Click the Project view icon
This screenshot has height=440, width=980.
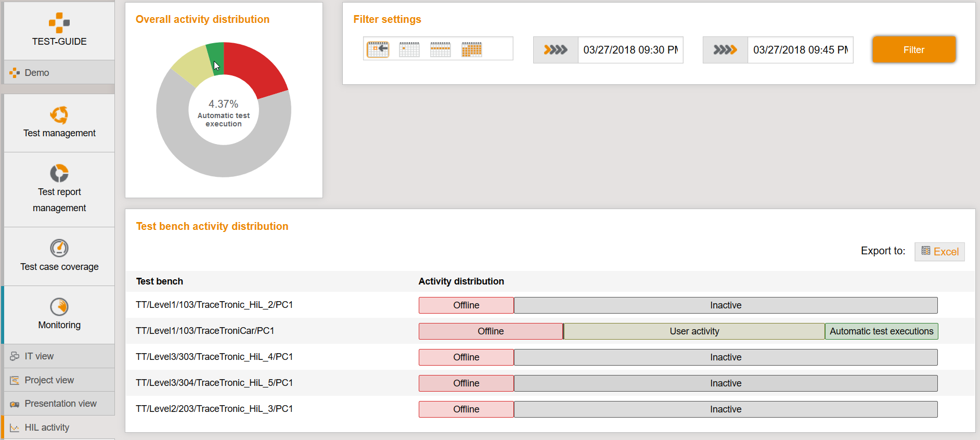[x=15, y=380]
